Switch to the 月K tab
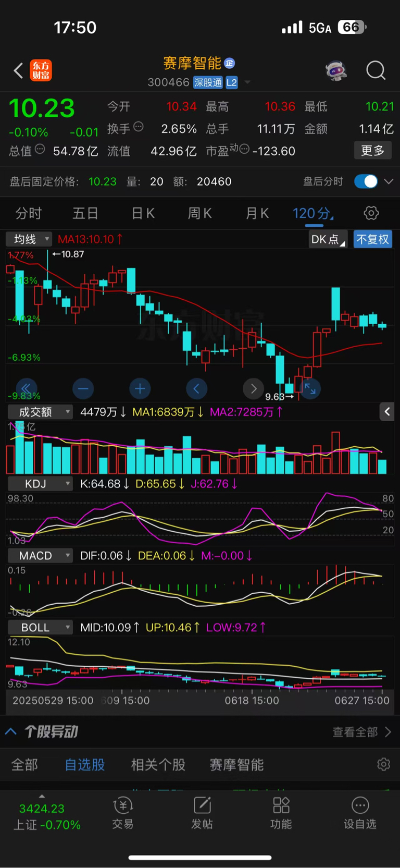The image size is (400, 868). coord(257,213)
